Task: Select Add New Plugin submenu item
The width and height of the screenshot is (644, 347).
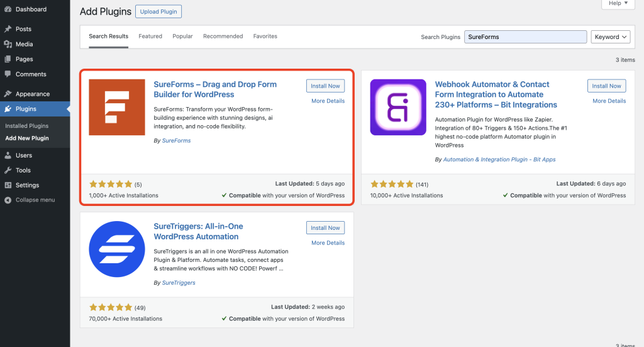Action: pos(27,138)
